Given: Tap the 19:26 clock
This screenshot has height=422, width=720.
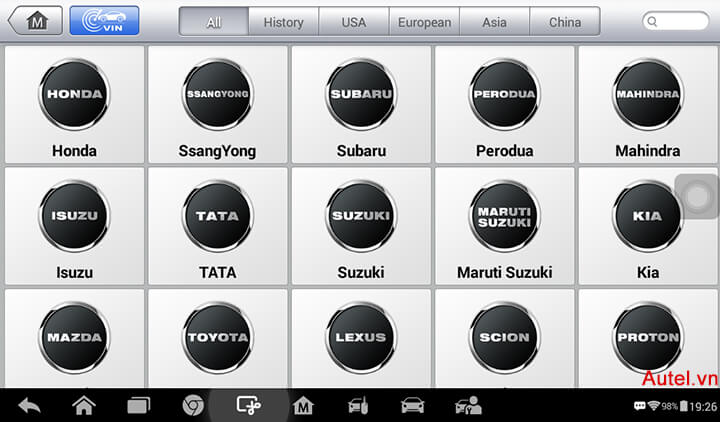Looking at the screenshot, I should click(x=703, y=406).
